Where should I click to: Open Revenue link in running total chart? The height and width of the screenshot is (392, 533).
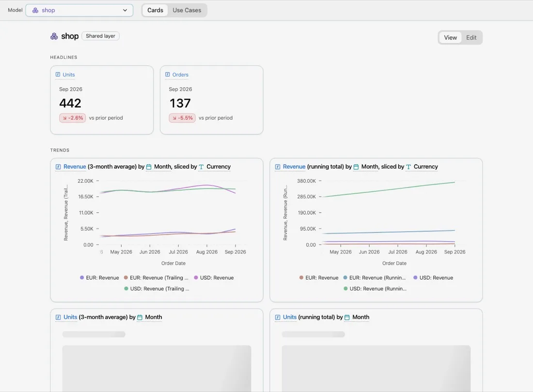(294, 167)
